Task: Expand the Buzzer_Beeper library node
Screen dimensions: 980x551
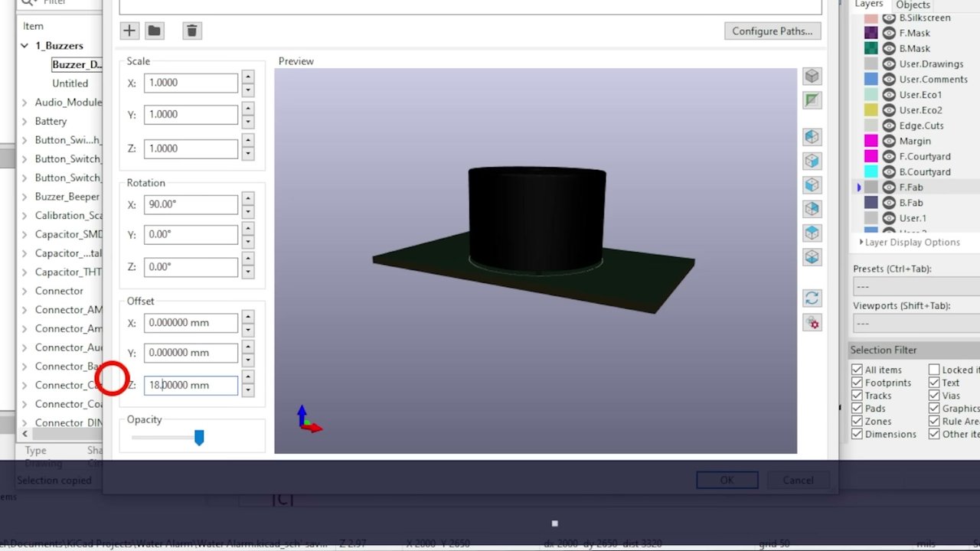Action: pyautogui.click(x=24, y=197)
